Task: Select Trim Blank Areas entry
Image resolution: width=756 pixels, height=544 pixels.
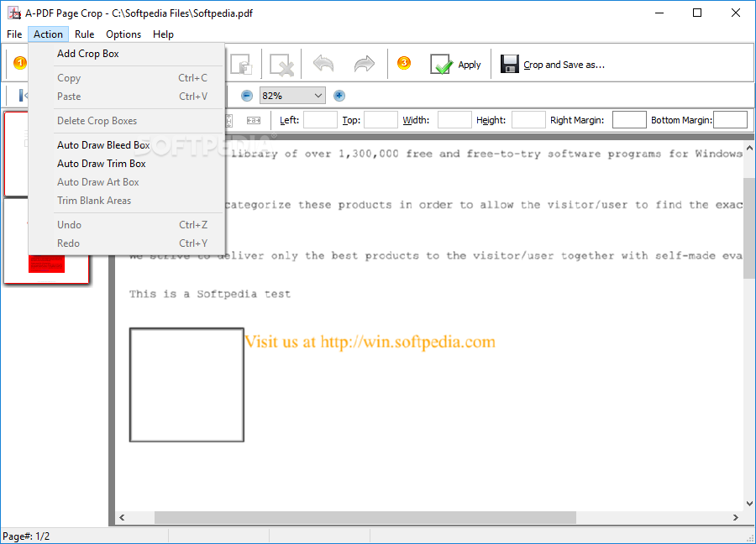Action: pos(127,201)
